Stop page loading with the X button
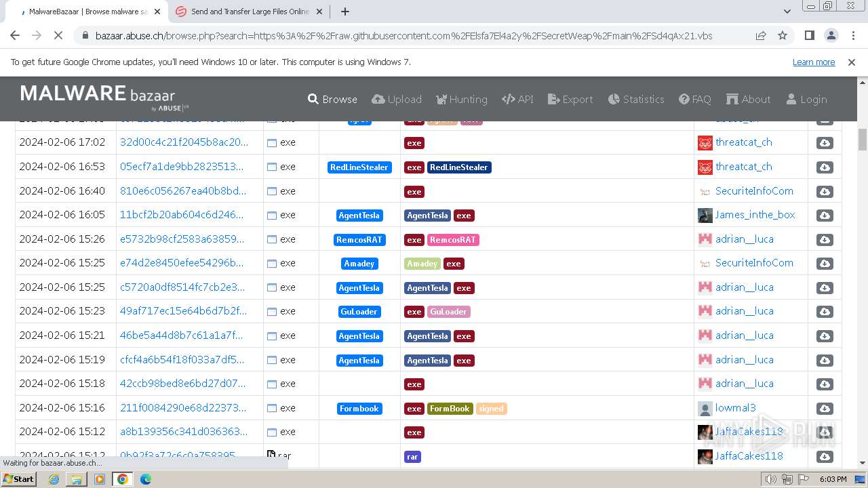The image size is (868, 488). click(58, 35)
